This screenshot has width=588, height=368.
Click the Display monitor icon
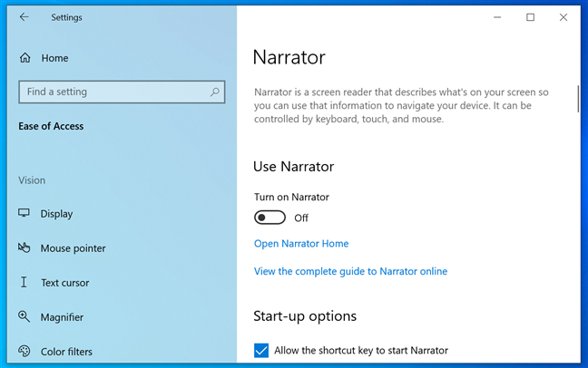point(24,213)
